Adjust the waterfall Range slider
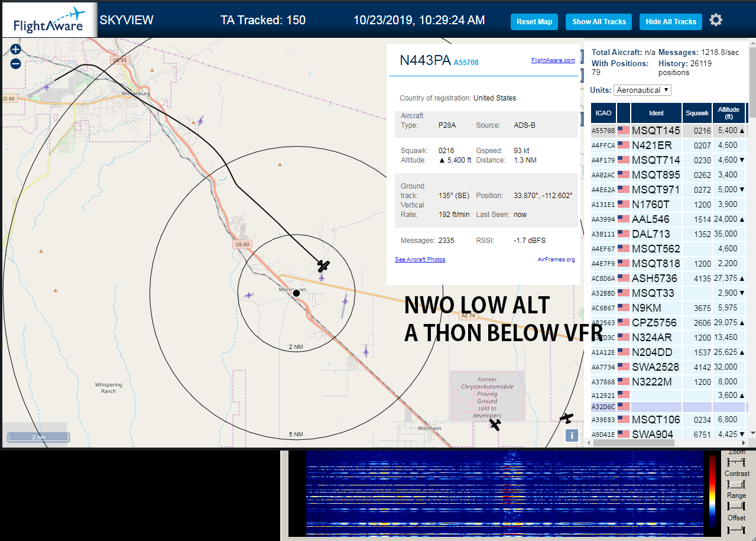 point(736,506)
